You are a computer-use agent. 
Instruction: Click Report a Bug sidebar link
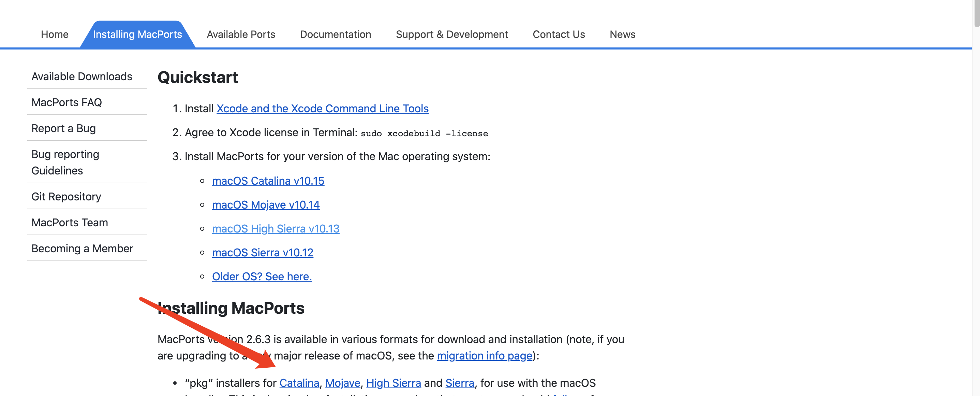pos(63,128)
